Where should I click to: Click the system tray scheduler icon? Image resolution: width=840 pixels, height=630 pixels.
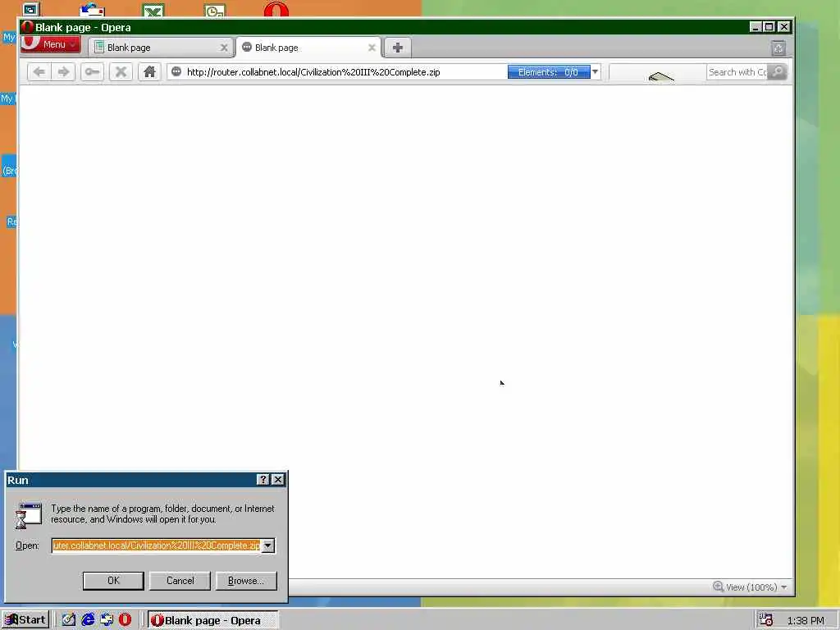765,620
